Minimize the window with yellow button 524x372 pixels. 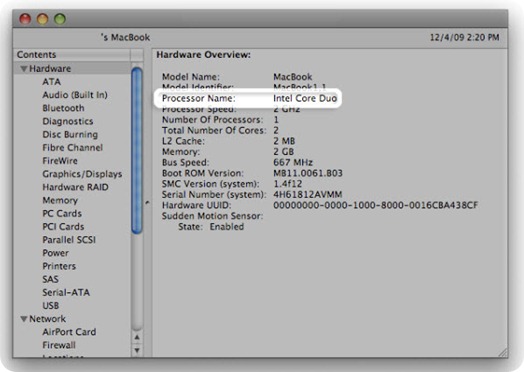(42, 19)
